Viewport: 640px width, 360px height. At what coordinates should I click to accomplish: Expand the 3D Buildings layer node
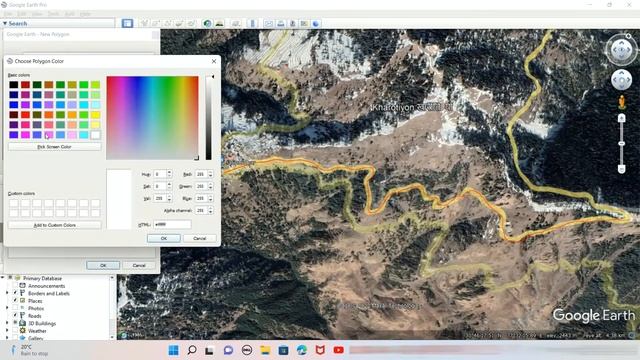(7, 323)
